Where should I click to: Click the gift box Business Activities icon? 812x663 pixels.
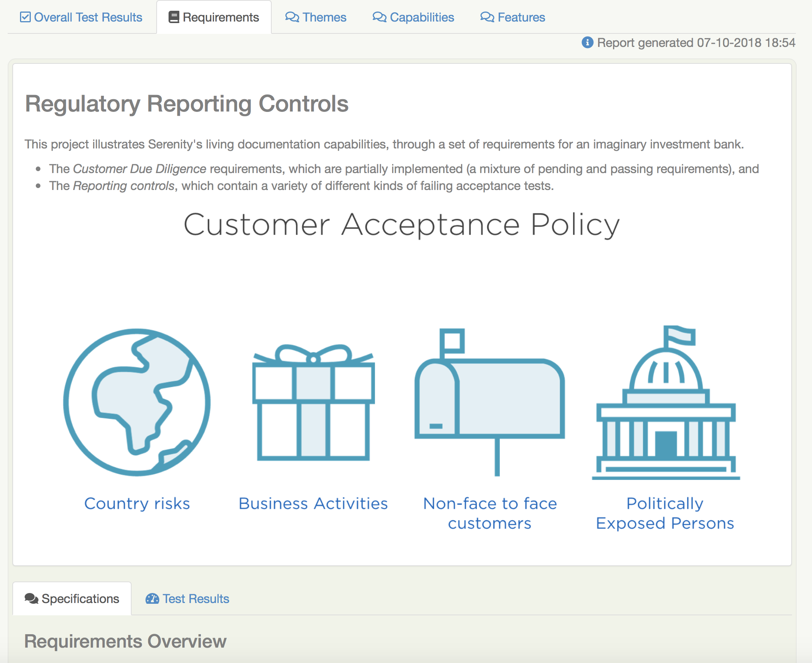[313, 402]
